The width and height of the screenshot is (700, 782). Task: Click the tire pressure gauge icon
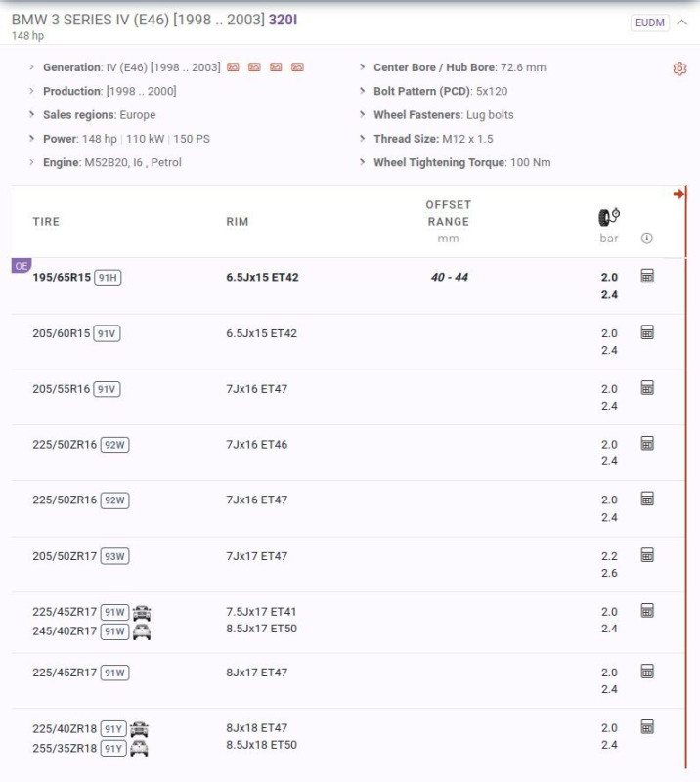tap(609, 217)
